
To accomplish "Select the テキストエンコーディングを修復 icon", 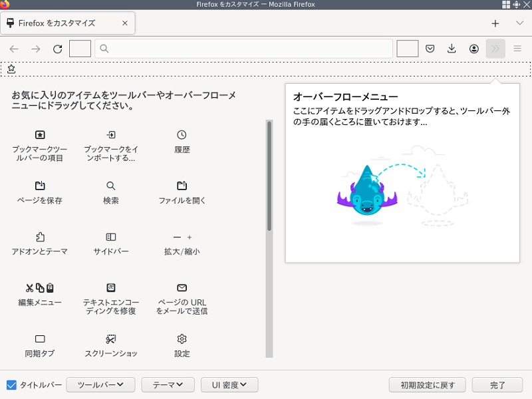I will 111,287.
